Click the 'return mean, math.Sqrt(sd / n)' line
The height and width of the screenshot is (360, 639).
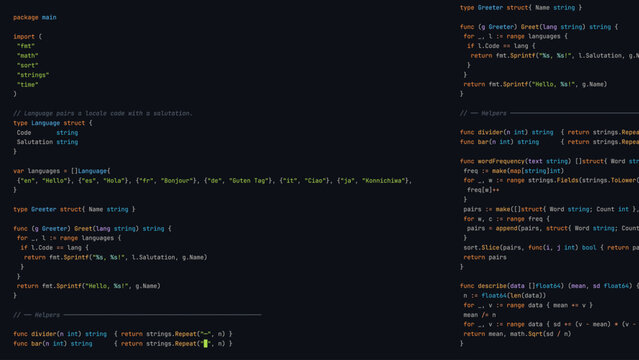517,334
